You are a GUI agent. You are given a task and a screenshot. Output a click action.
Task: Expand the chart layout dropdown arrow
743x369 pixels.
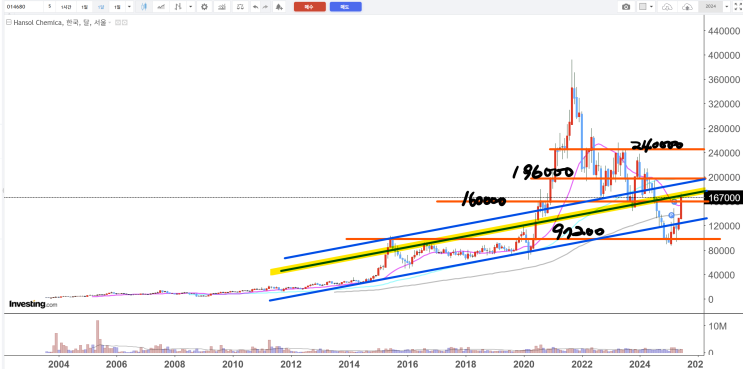click(x=652, y=7)
